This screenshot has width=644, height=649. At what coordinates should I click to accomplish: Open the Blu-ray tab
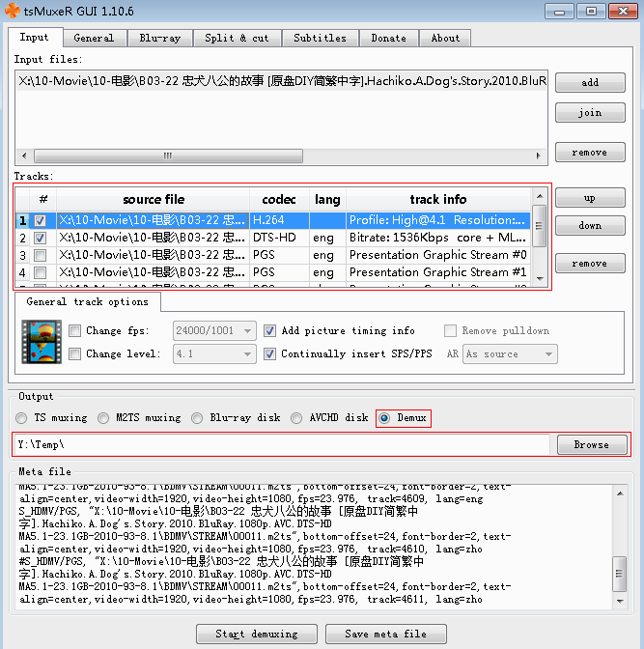(x=159, y=38)
